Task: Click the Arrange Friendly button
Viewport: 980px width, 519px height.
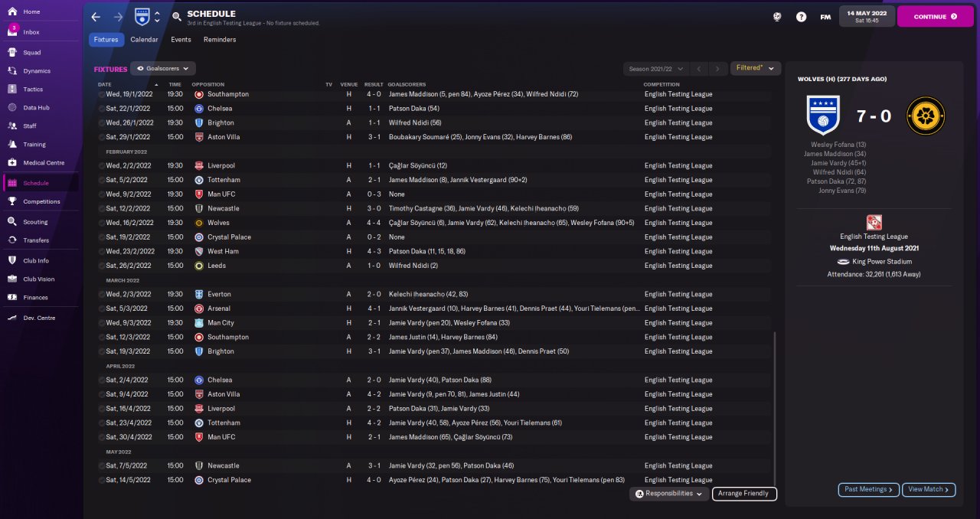Action: coord(744,494)
